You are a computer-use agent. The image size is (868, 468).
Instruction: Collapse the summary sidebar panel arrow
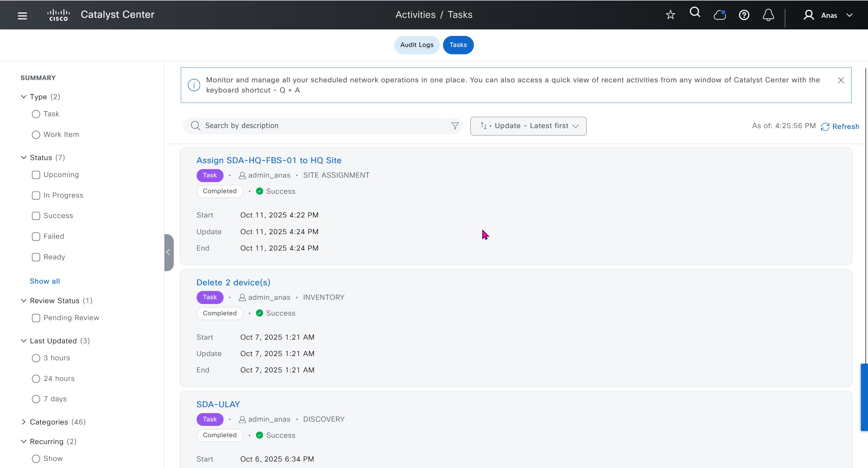pyautogui.click(x=168, y=252)
